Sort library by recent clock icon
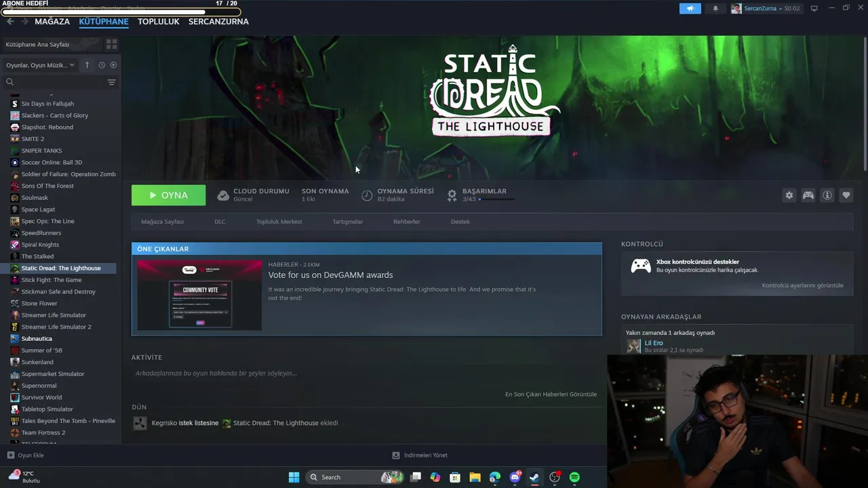 tap(102, 65)
